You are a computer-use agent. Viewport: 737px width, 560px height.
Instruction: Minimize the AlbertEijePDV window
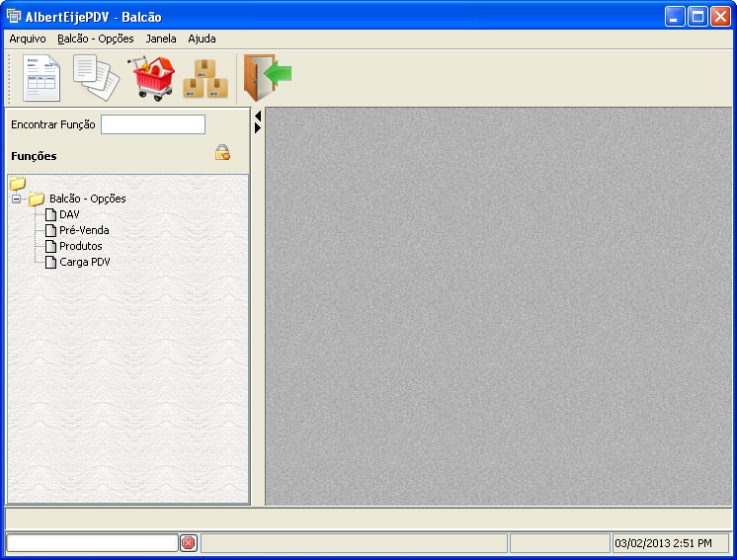675,17
